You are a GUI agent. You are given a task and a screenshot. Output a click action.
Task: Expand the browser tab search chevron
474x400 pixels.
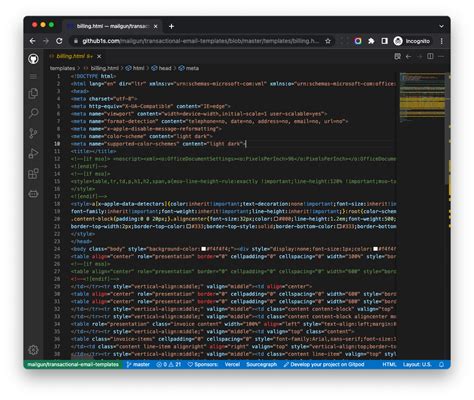click(441, 26)
